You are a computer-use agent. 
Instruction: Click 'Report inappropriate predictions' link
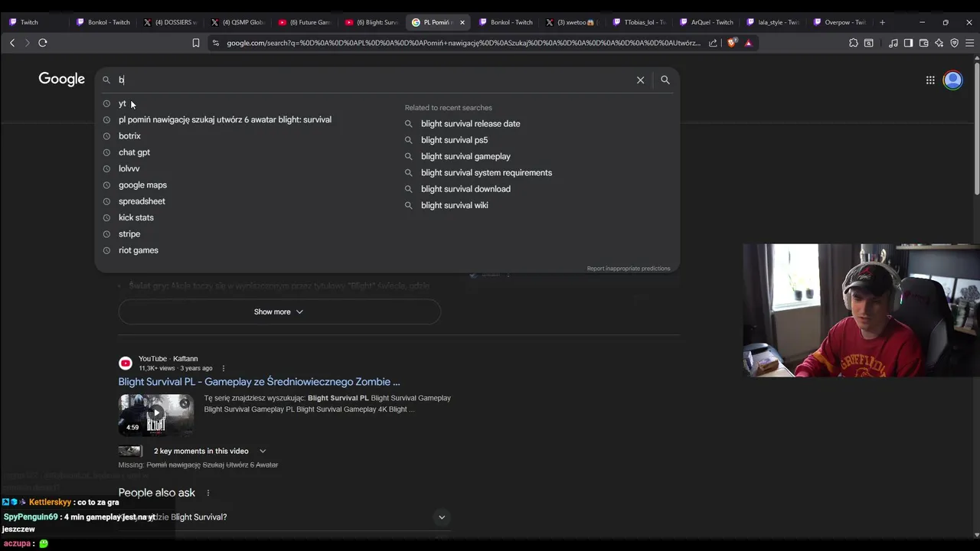tap(629, 269)
